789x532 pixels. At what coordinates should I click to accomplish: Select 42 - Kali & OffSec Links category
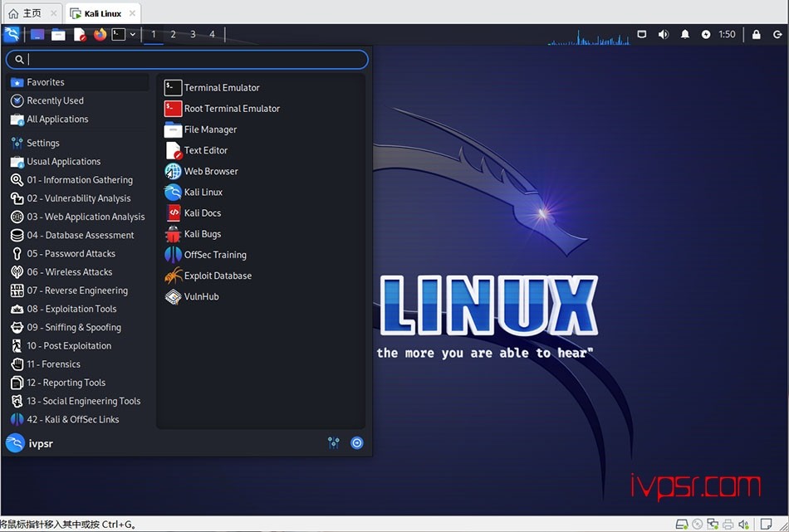pos(78,419)
